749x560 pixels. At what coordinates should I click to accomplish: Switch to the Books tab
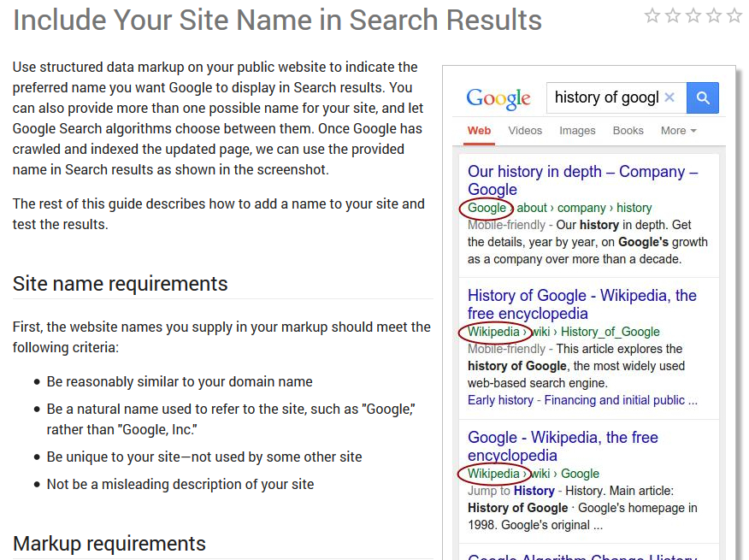(628, 131)
